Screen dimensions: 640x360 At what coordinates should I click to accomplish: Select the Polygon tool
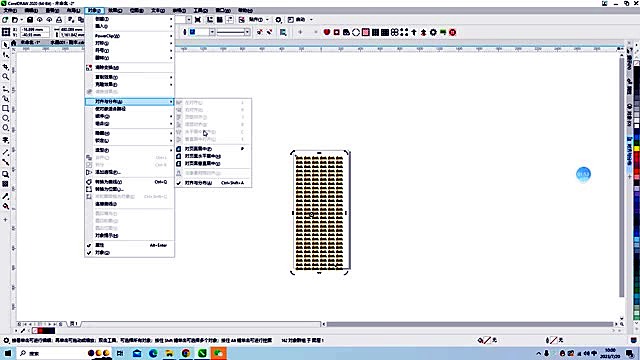click(x=5, y=128)
